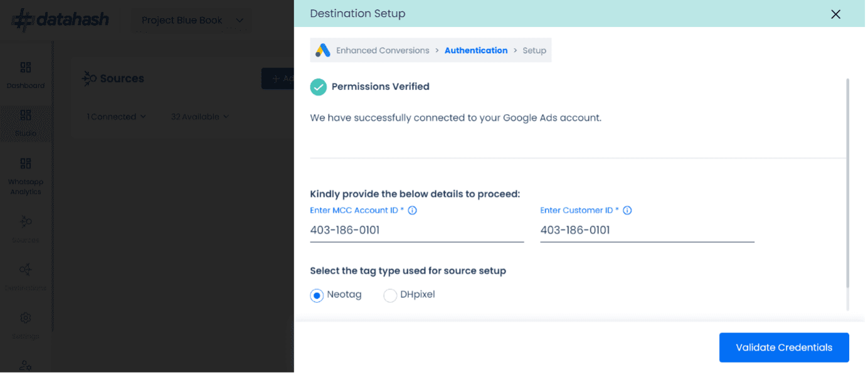868x375 pixels.
Task: Expand the 1 Connected dropdown
Action: 117,117
